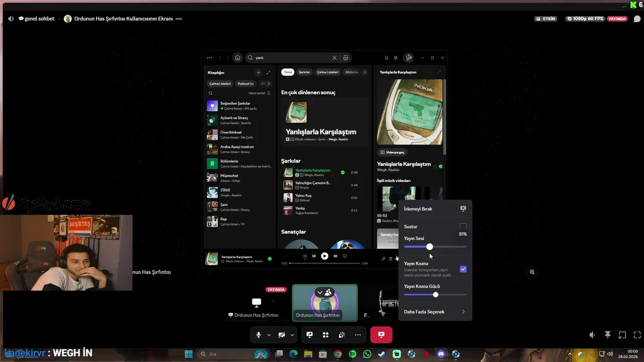Select Albümler search filter tab

(x=352, y=72)
